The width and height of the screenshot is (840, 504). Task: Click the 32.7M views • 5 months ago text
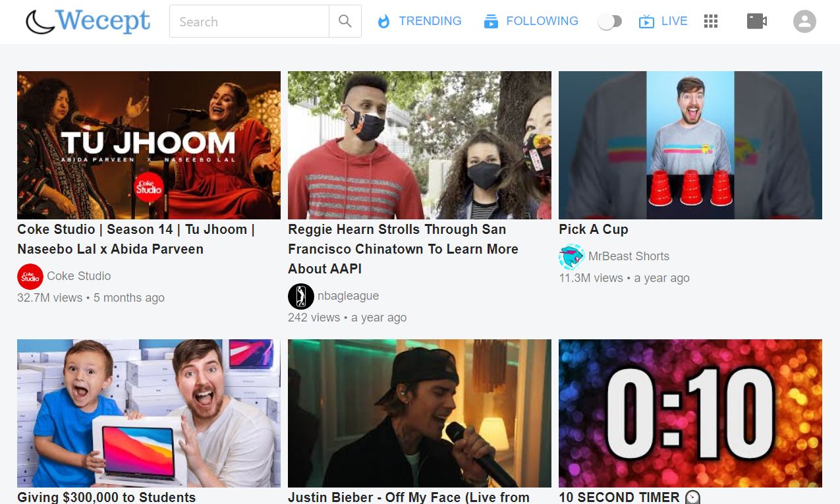[91, 298]
